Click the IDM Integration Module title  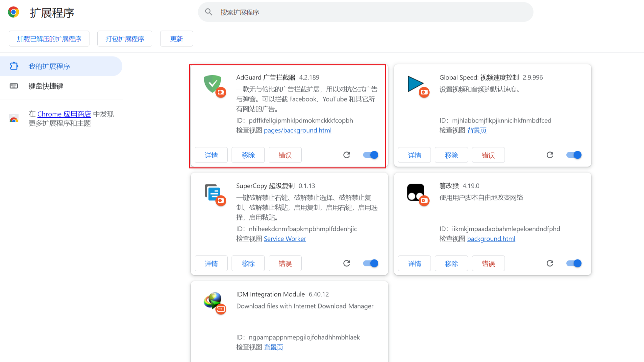point(270,294)
